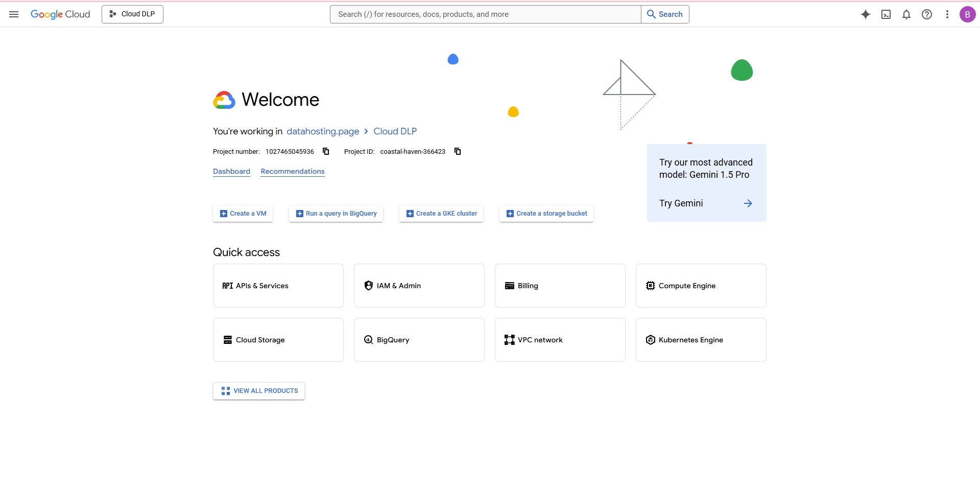
Task: Click the Cloud Storage bucket icon
Action: tap(228, 340)
